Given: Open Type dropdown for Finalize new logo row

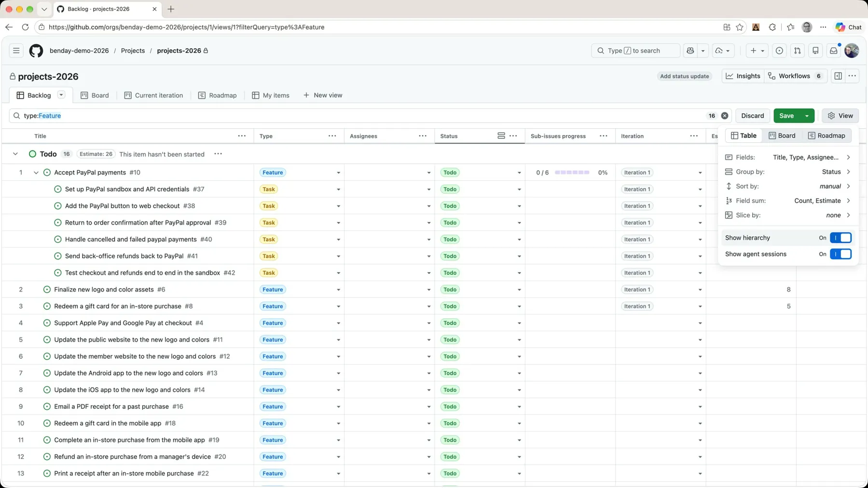Looking at the screenshot, I should 338,290.
